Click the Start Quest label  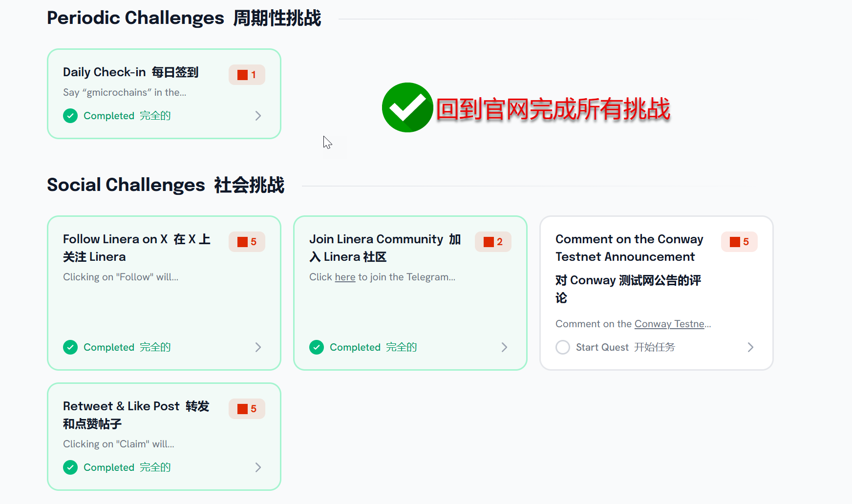602,347
